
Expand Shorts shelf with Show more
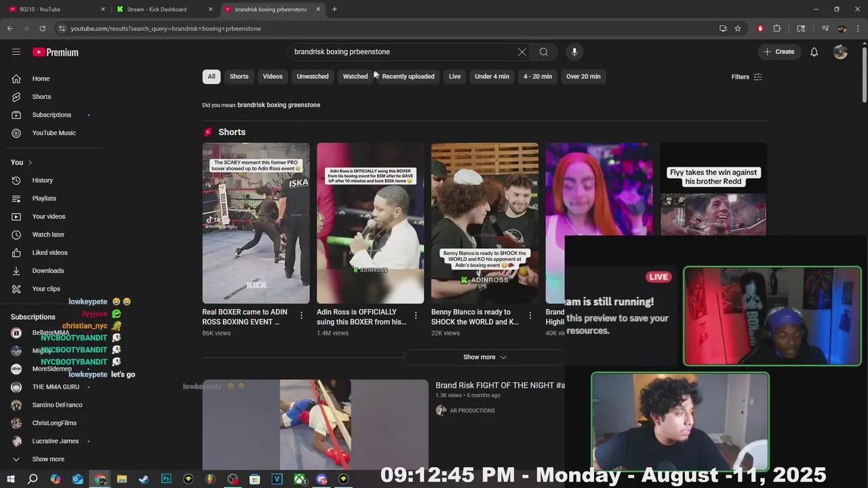pos(484,357)
